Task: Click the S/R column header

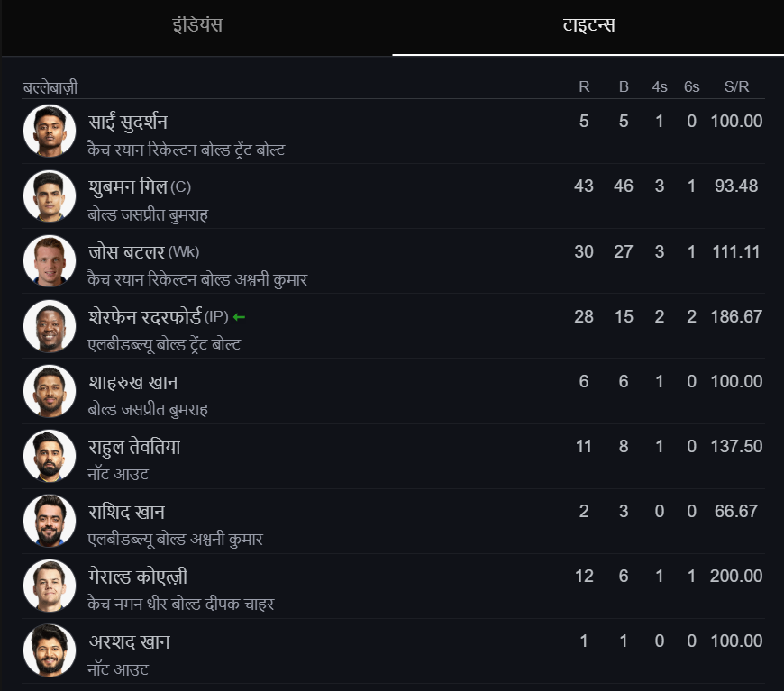Action: [736, 87]
